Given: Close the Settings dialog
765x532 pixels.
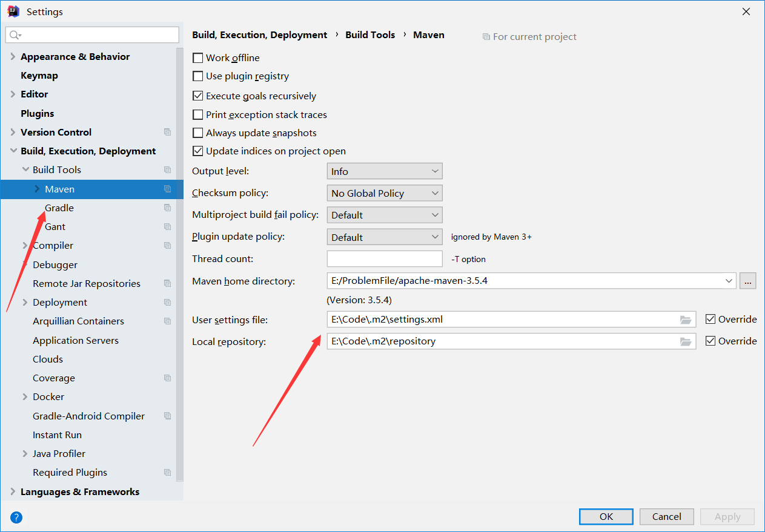Looking at the screenshot, I should click(x=747, y=11).
